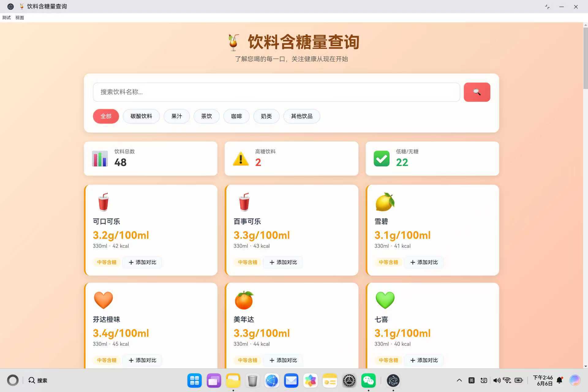Click the 3.4g/100ml sugar value
The height and width of the screenshot is (392, 588).
coord(121,333)
